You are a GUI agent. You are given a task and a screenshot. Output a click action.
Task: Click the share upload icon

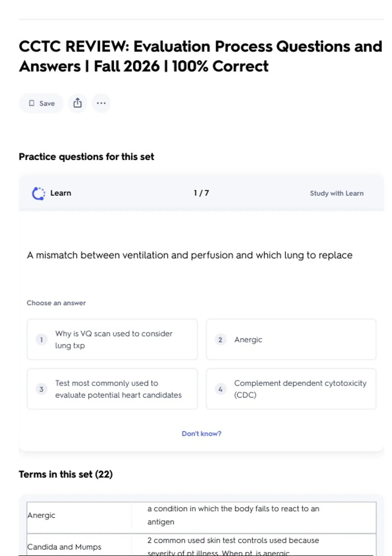click(77, 103)
